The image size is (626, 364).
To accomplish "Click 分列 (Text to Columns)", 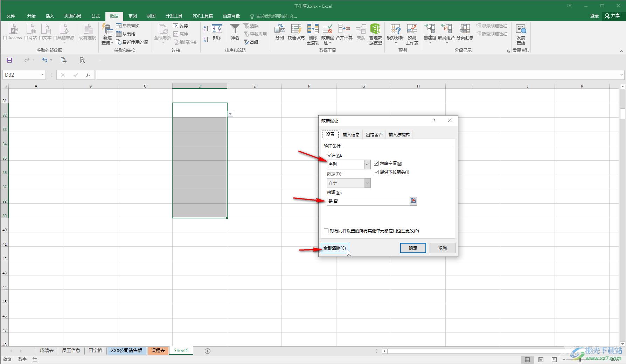I will pos(279,32).
